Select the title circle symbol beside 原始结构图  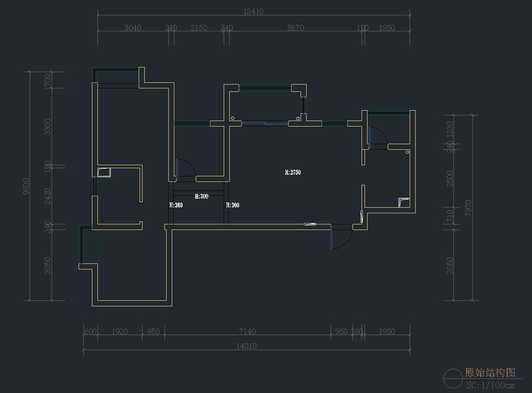(453, 379)
